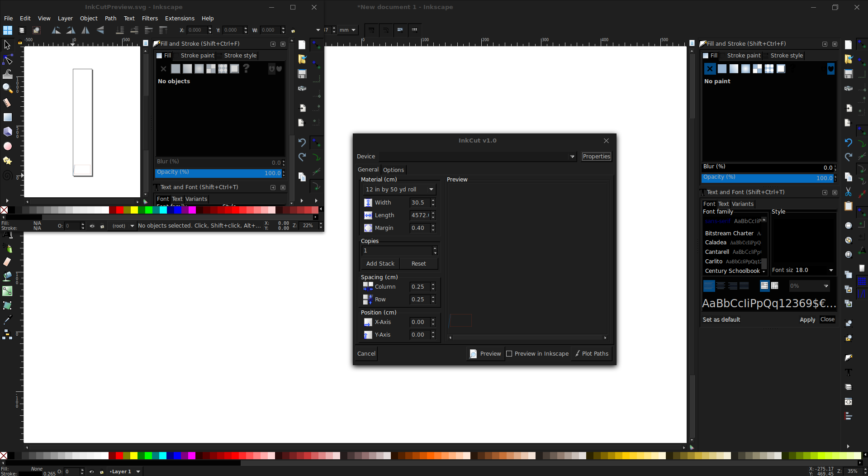Set fill to No paint (X button)
This screenshot has width=868, height=476.
click(710, 69)
